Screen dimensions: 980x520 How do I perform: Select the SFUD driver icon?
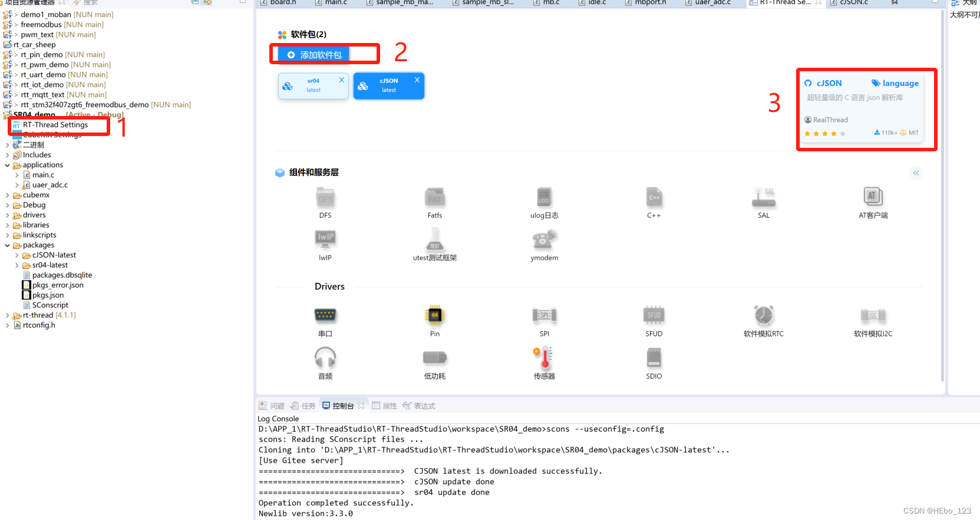pyautogui.click(x=654, y=315)
